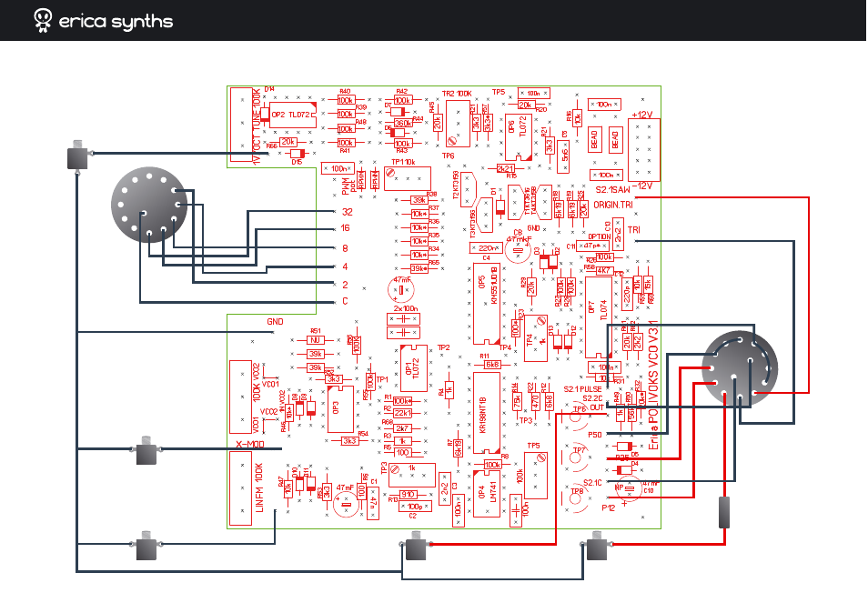Click the 2x100n capacitor label

406,308
